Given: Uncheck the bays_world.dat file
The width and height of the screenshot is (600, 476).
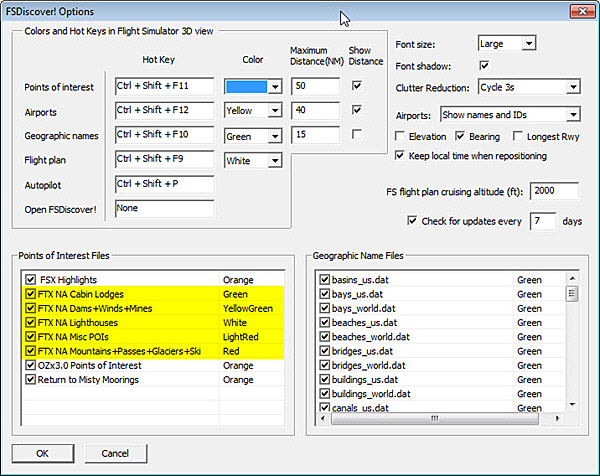Looking at the screenshot, I should (x=324, y=309).
